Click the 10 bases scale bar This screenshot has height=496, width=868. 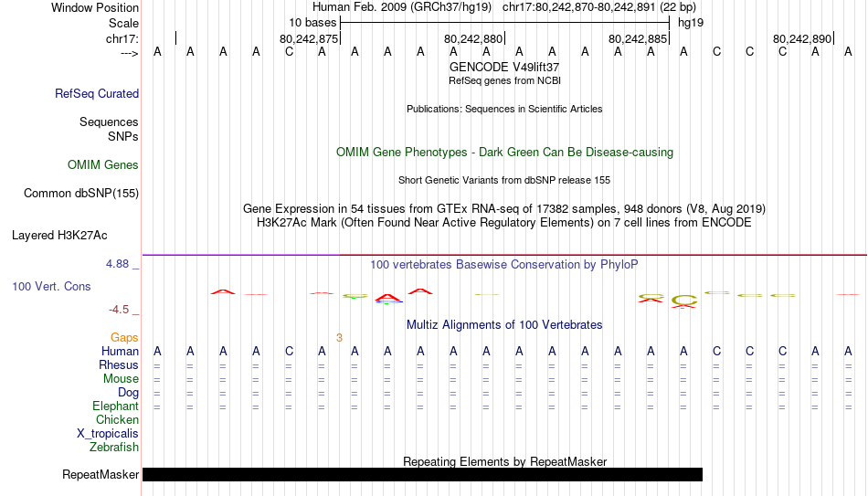pyautogui.click(x=505, y=23)
